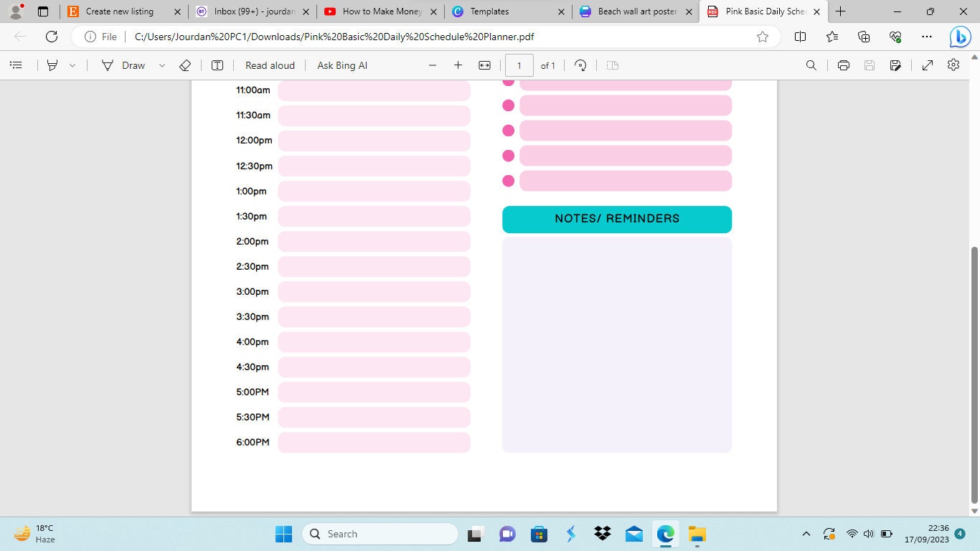Switch to the Inbox email tab
The image size is (980, 551).
(250, 11)
